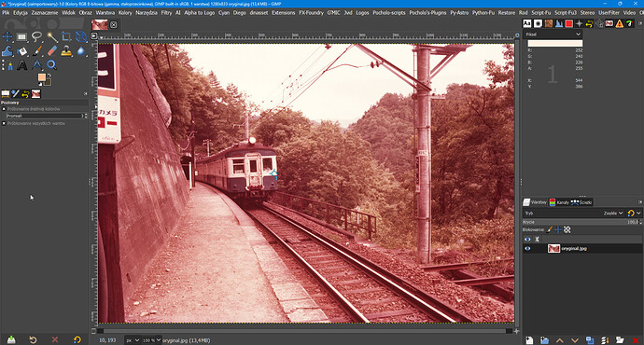Open the Error Console warning tab
This screenshot has height=345, width=644.
click(620, 24)
